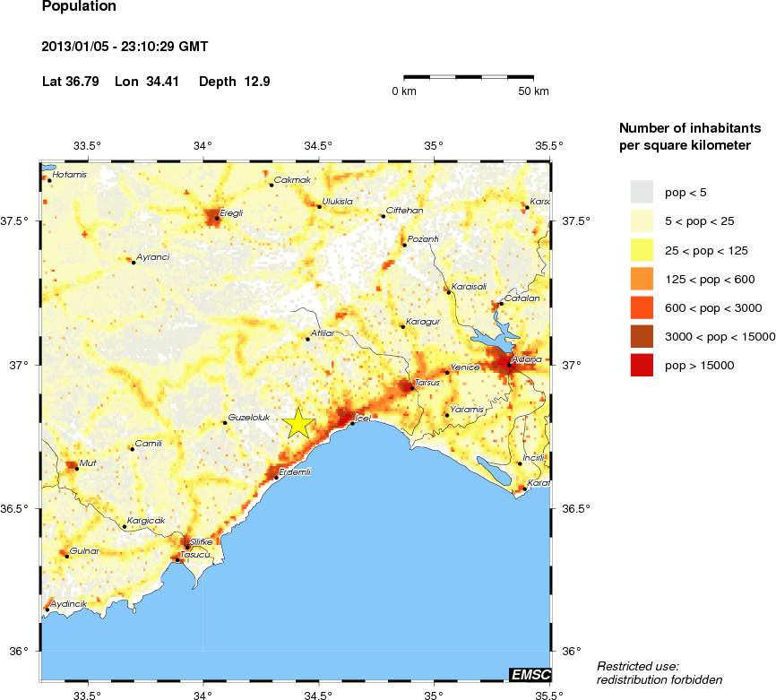Click the 'Catalan' town label
Viewport: 776px width, 700px height.
click(522, 298)
